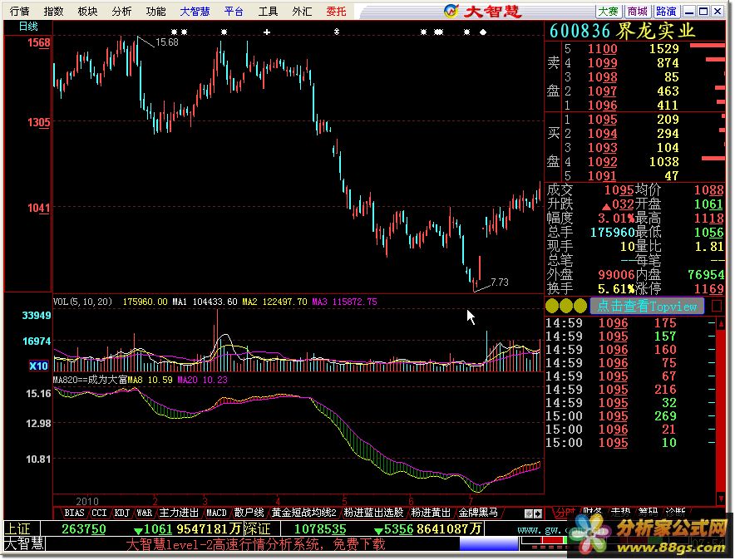Click the 1305 price axis label
Viewport: 735px width, 560px height.
pyautogui.click(x=38, y=123)
